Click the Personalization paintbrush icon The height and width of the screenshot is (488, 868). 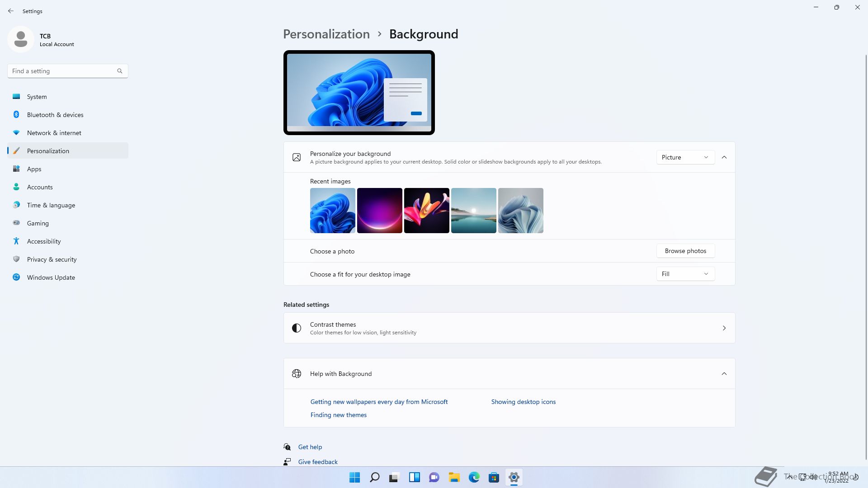click(x=16, y=151)
